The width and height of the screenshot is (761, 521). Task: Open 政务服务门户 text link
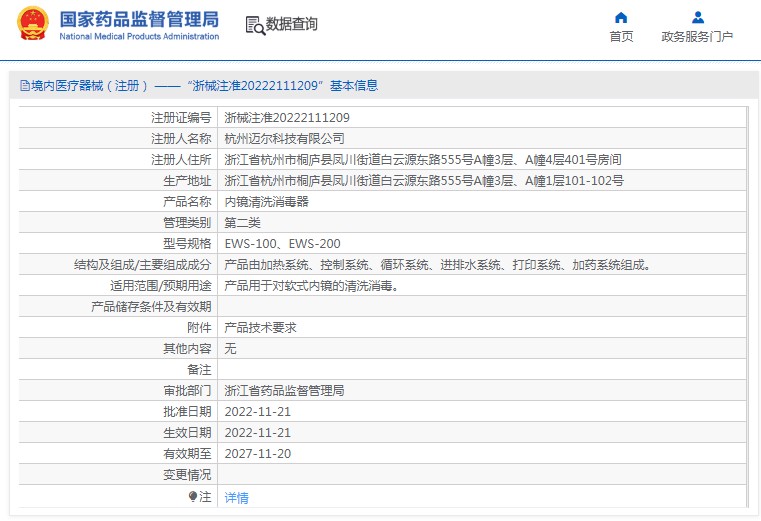[x=697, y=36]
